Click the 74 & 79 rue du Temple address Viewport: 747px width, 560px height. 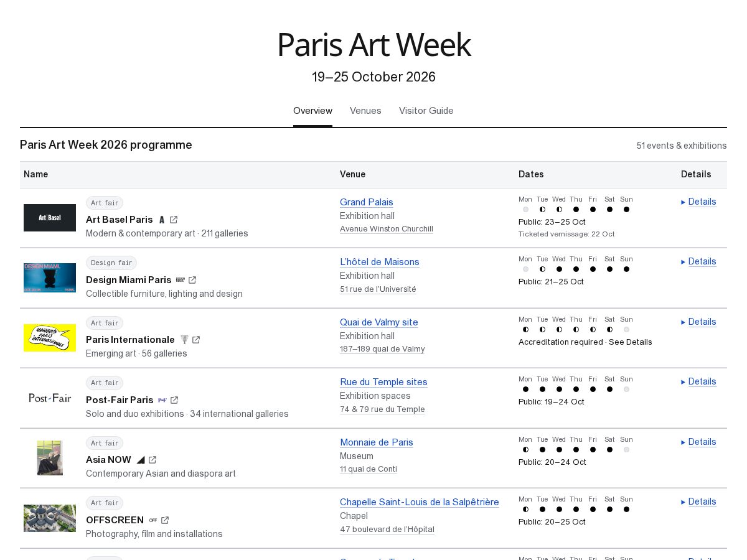[382, 409]
